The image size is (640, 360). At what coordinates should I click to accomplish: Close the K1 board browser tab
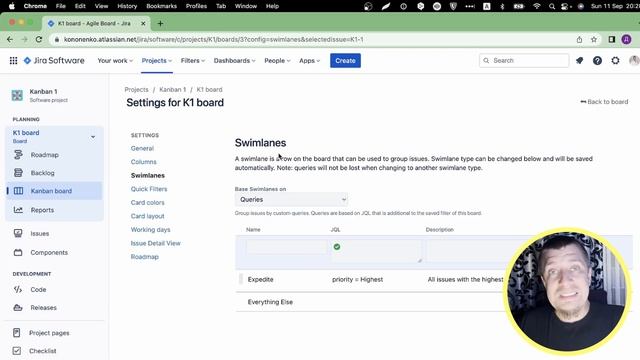click(143, 24)
